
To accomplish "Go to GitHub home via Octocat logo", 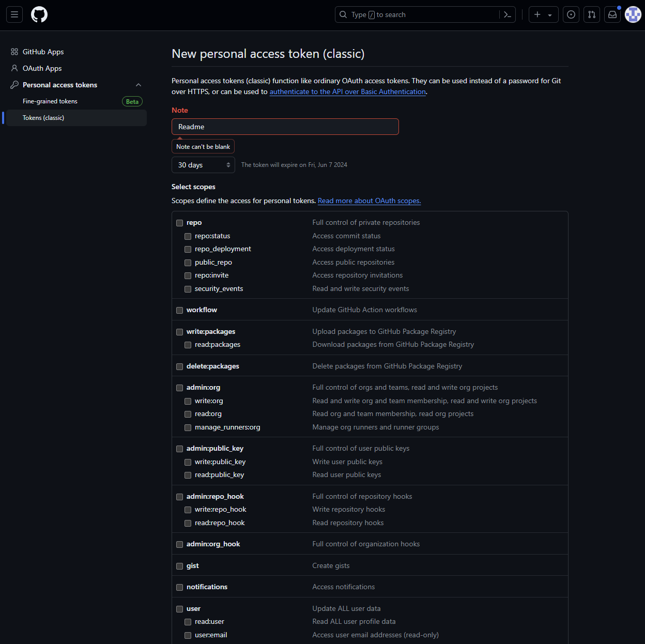I will click(x=39, y=14).
